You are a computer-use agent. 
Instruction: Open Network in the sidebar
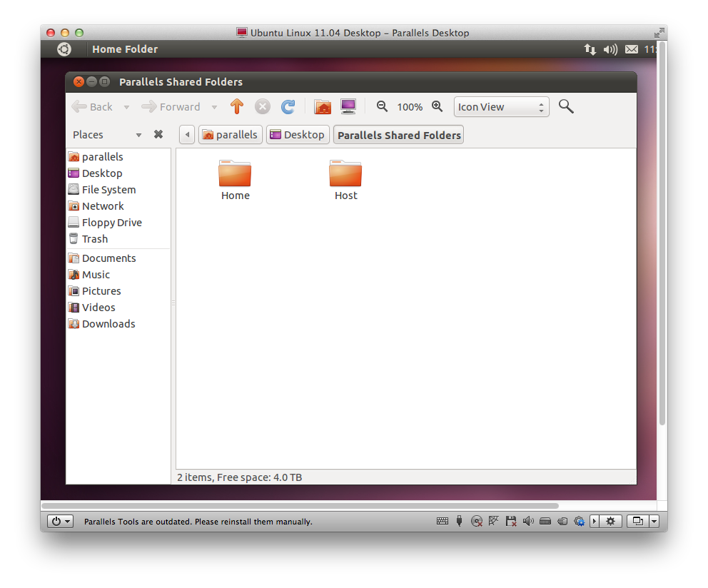click(x=118, y=206)
